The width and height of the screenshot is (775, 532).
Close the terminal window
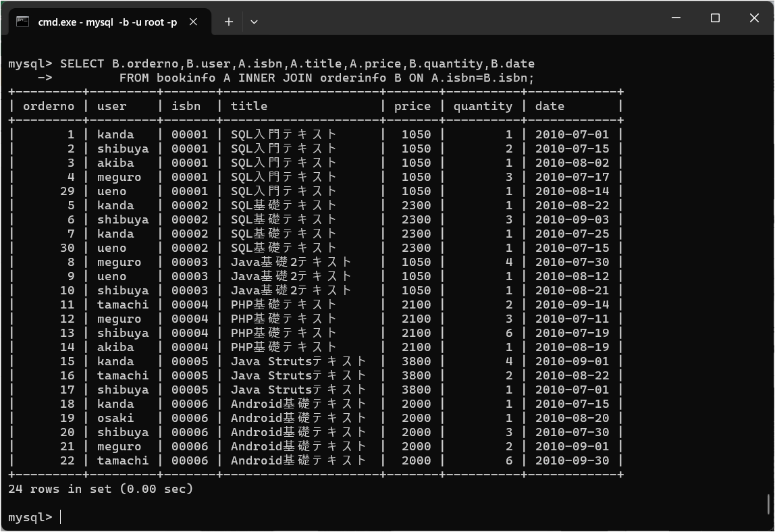(x=754, y=18)
